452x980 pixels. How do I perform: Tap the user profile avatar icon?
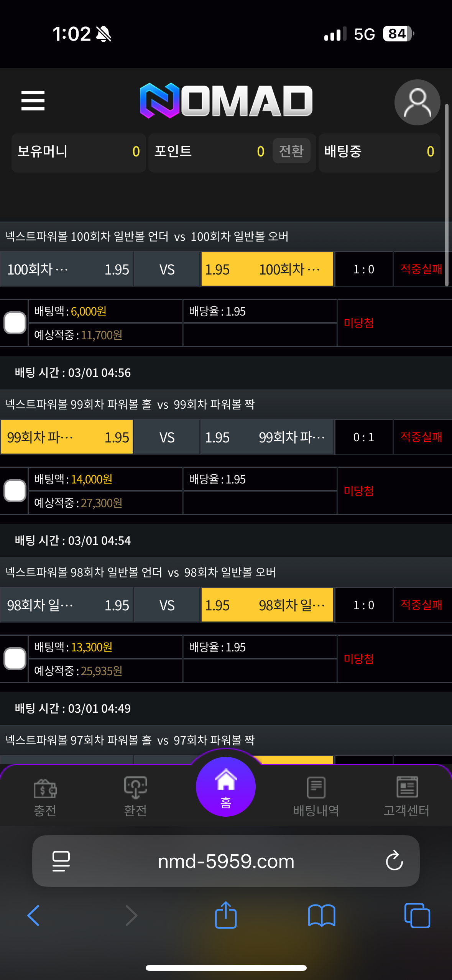(417, 102)
